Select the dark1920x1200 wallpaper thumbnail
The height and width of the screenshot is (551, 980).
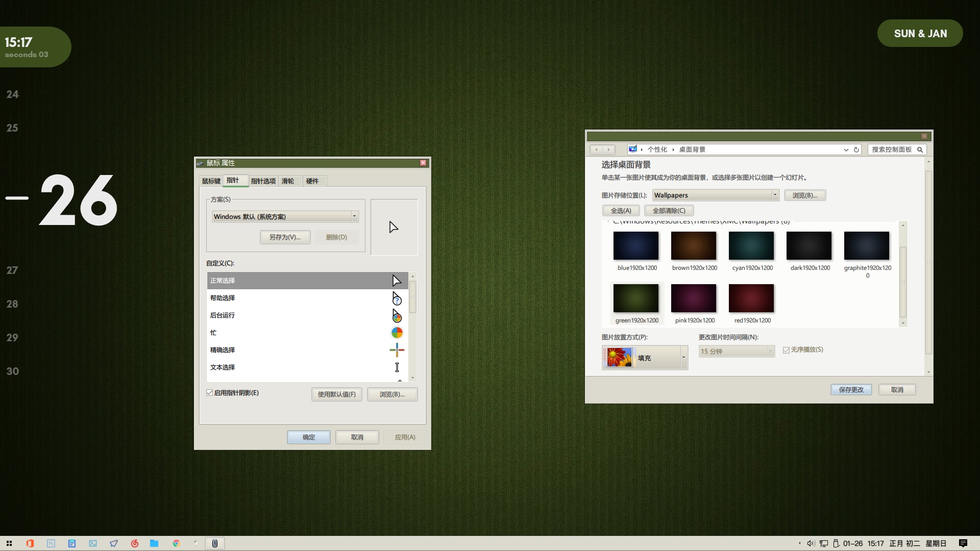pos(809,246)
